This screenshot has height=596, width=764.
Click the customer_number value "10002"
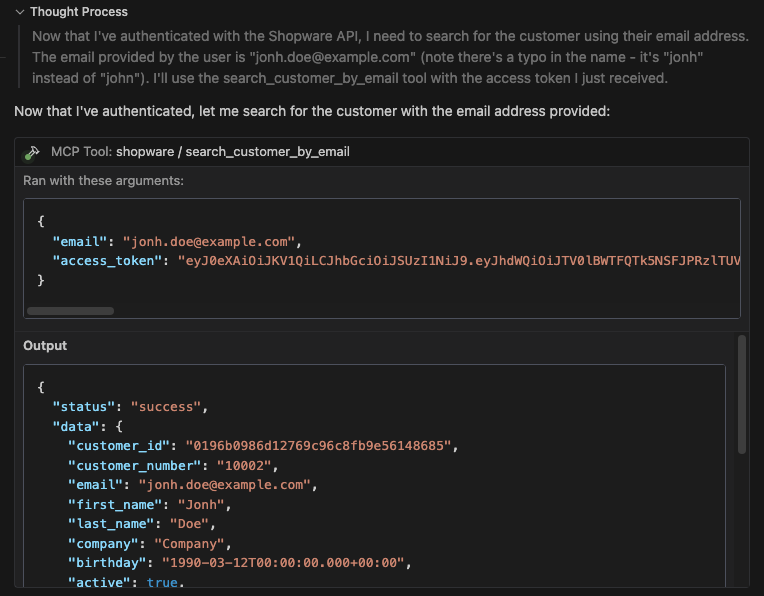[244, 466]
